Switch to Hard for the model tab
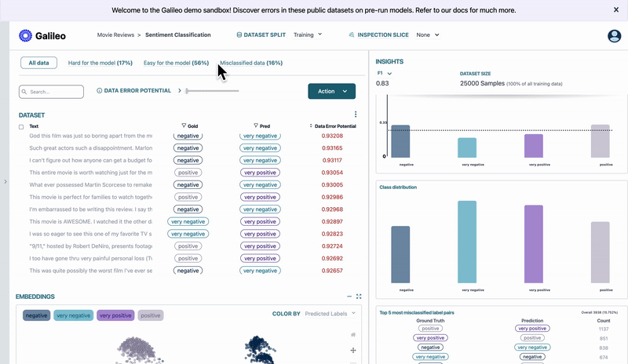Image resolution: width=628 pixels, height=364 pixels. click(100, 63)
